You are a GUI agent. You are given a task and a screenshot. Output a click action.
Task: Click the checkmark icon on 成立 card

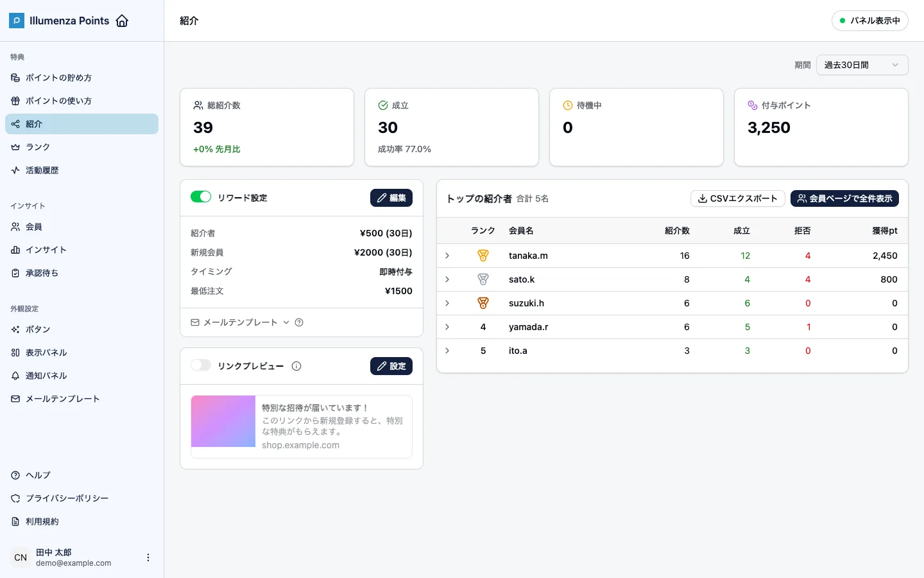click(383, 105)
